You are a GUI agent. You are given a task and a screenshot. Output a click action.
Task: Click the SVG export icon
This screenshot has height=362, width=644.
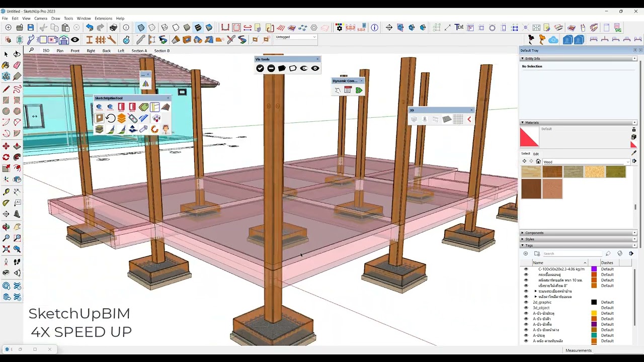click(x=618, y=28)
